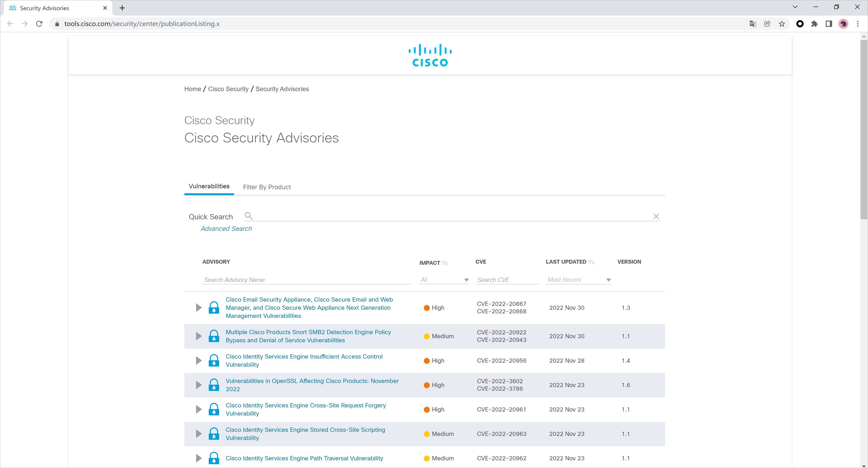The image size is (868, 468).
Task: Click the LAST UPDATED sort icon
Action: click(591, 262)
